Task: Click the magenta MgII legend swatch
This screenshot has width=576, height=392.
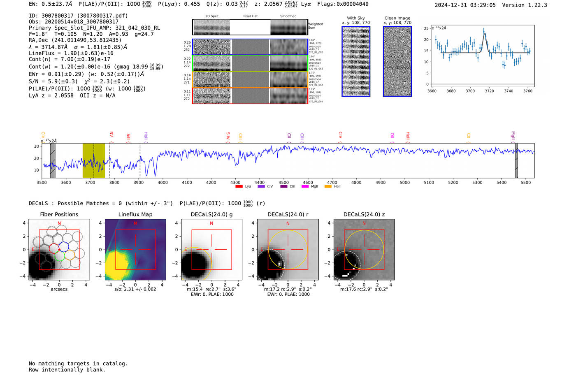Action: [x=305, y=186]
